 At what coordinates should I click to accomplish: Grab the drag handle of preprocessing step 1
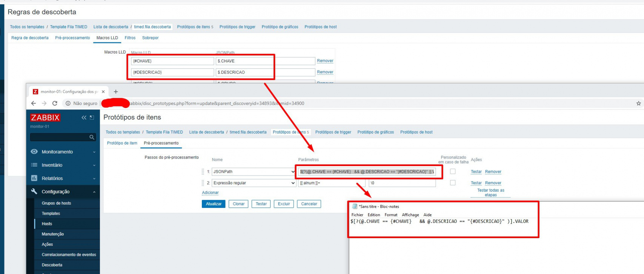tap(203, 172)
